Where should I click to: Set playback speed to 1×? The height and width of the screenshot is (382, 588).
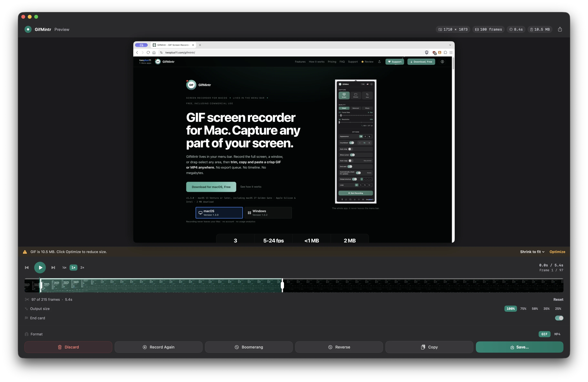[x=73, y=268]
